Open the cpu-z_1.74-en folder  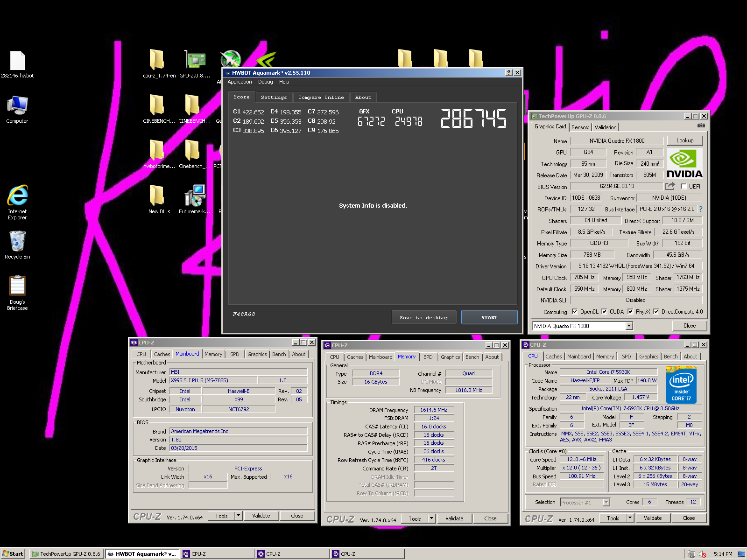point(159,64)
